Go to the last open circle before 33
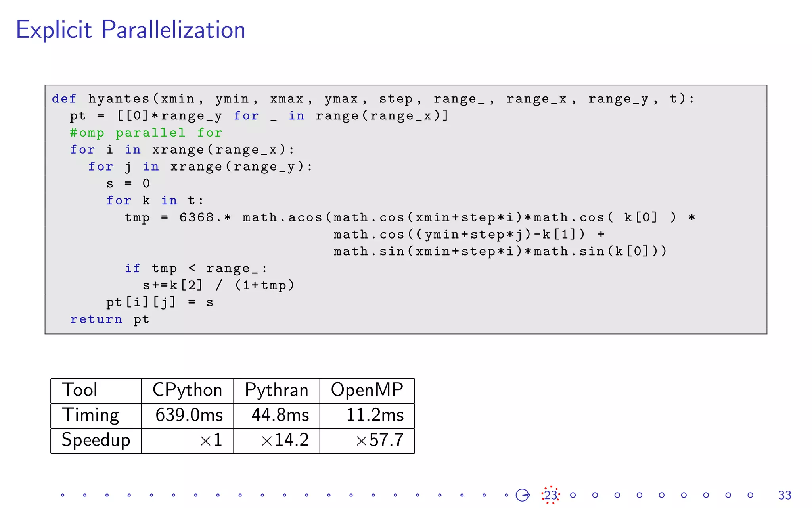This screenshot has width=812, height=508. coord(750,495)
